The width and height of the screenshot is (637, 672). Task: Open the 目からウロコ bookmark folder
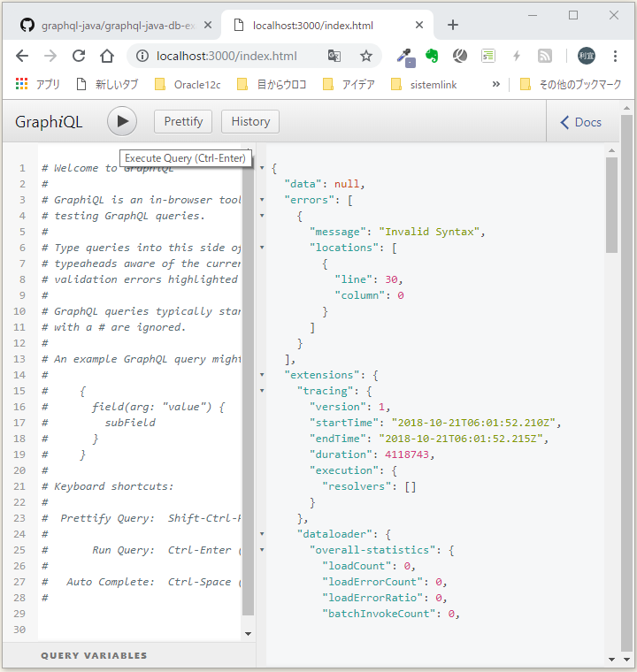pos(272,84)
